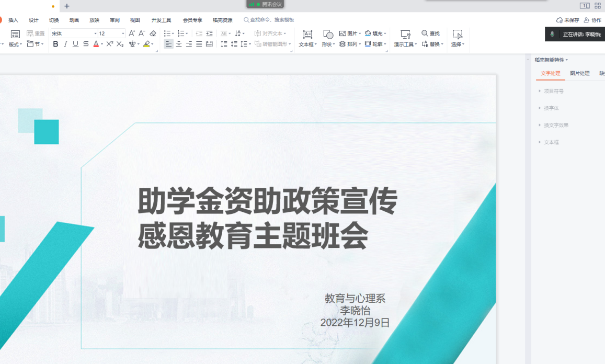Toggle underline formatting

pyautogui.click(x=75, y=44)
